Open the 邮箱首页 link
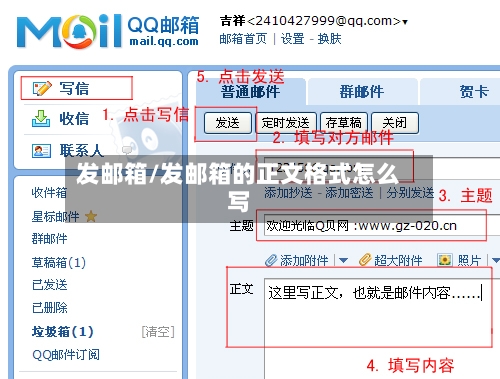The width and height of the screenshot is (500, 379). tap(243, 39)
